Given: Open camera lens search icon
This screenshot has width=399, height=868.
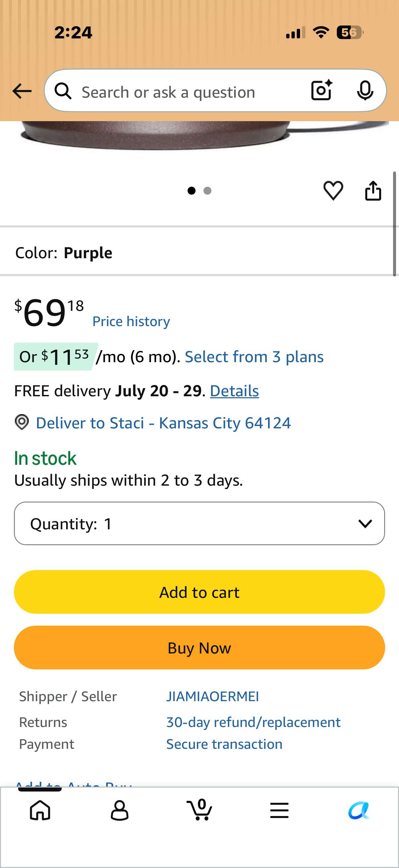Looking at the screenshot, I should (x=322, y=90).
